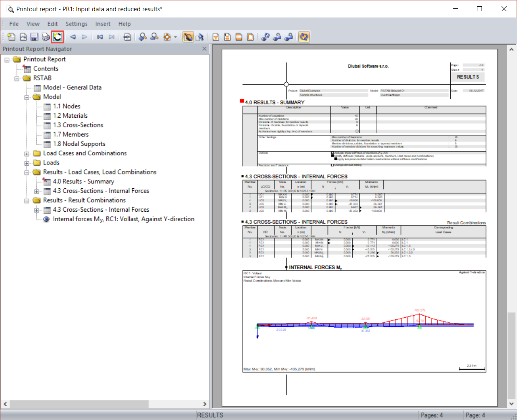
Task: Lock the printout report with the padlock icon
Action: pos(288,37)
